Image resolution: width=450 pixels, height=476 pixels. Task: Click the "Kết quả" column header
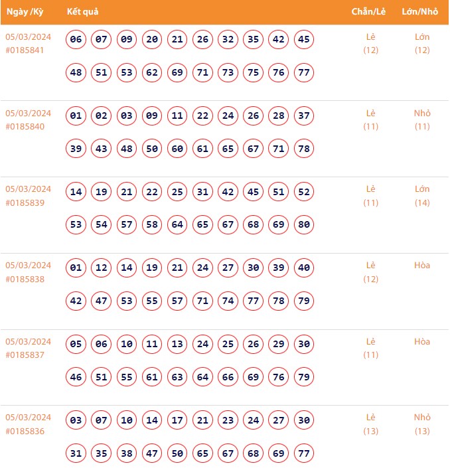[83, 12]
